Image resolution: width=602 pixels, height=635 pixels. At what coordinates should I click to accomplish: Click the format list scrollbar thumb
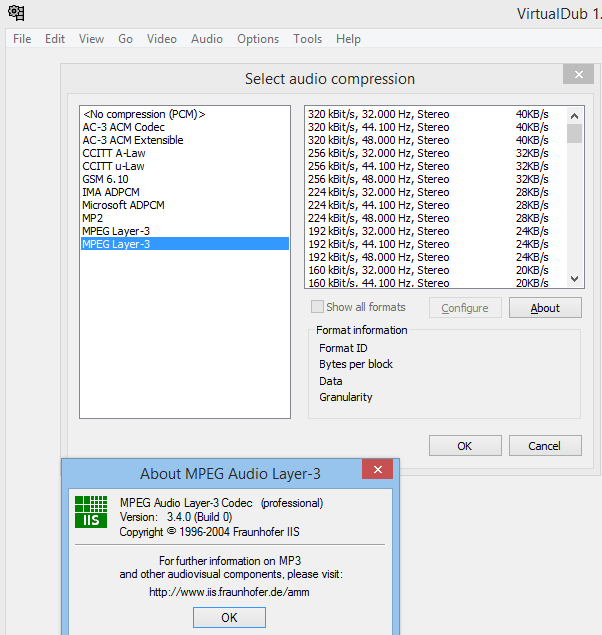tap(574, 133)
